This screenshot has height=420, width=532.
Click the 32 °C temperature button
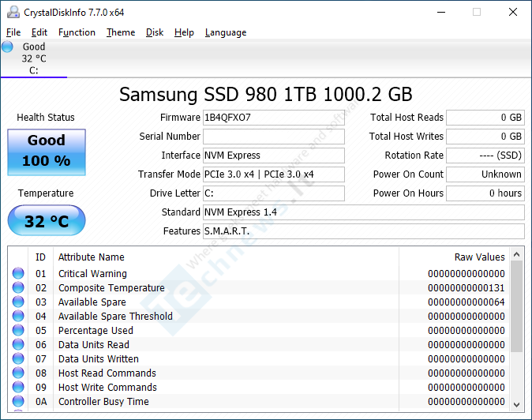click(47, 221)
